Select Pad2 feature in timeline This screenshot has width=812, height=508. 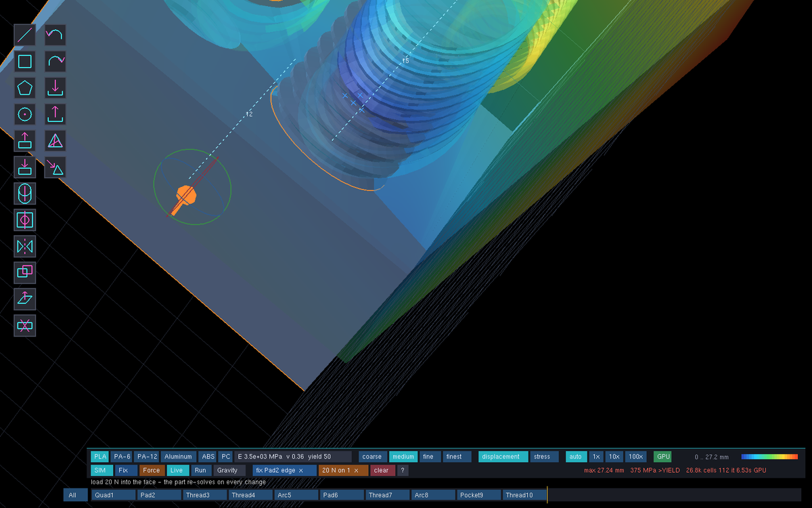(x=159, y=495)
